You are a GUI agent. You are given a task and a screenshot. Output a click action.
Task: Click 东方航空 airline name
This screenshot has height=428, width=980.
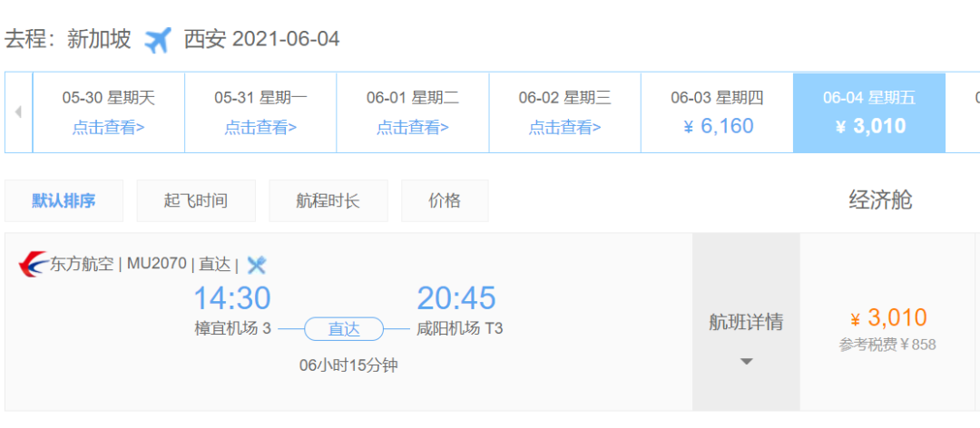click(82, 264)
